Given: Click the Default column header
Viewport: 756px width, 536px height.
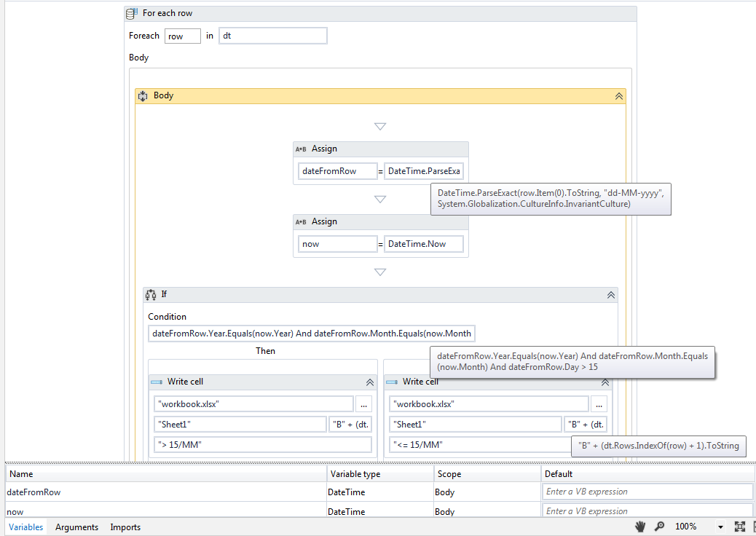Looking at the screenshot, I should coord(647,474).
